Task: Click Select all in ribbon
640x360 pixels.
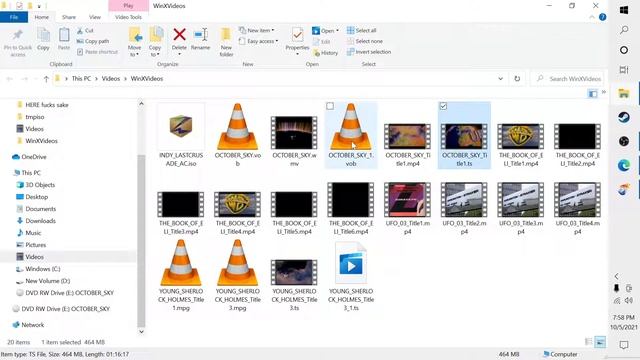Action: click(362, 30)
